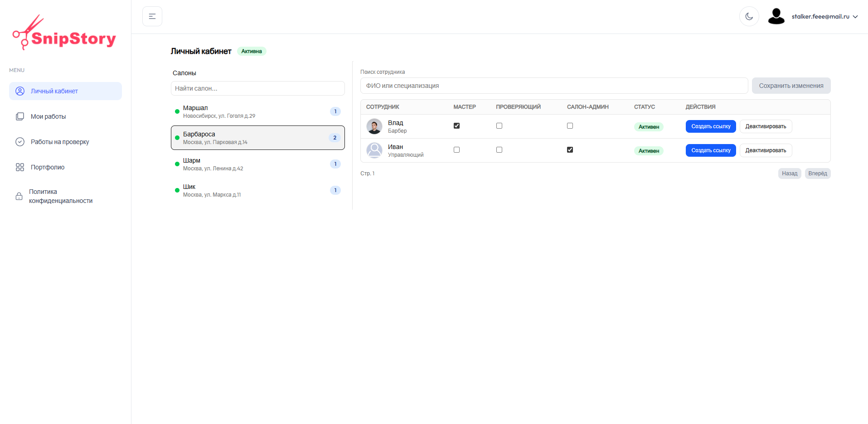Focus the ФИО или специализация search field
Screen dimensions: 868x424
tap(554, 86)
